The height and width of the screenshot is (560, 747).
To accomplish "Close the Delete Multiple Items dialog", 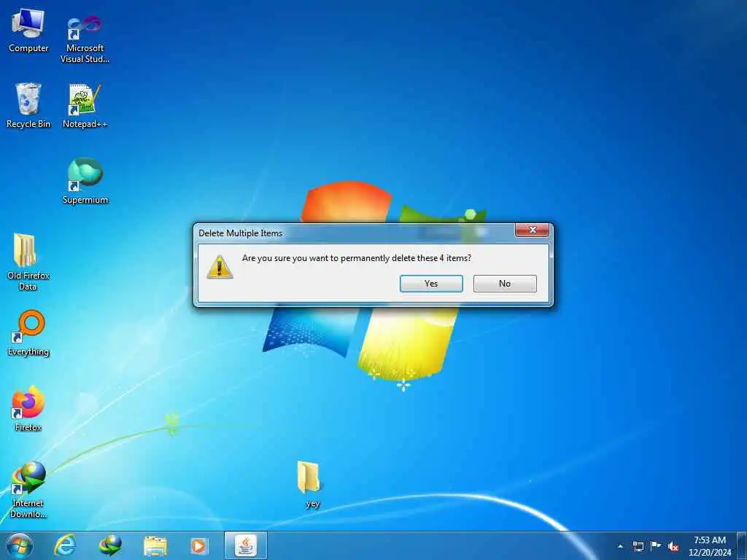I will [532, 230].
